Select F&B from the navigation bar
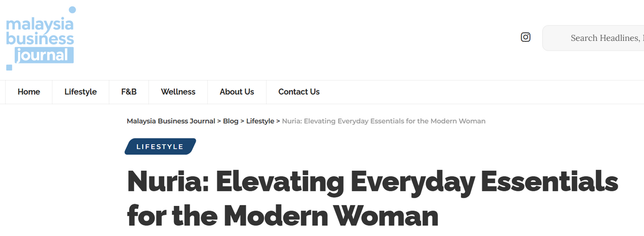The width and height of the screenshot is (644, 236). pos(129,92)
